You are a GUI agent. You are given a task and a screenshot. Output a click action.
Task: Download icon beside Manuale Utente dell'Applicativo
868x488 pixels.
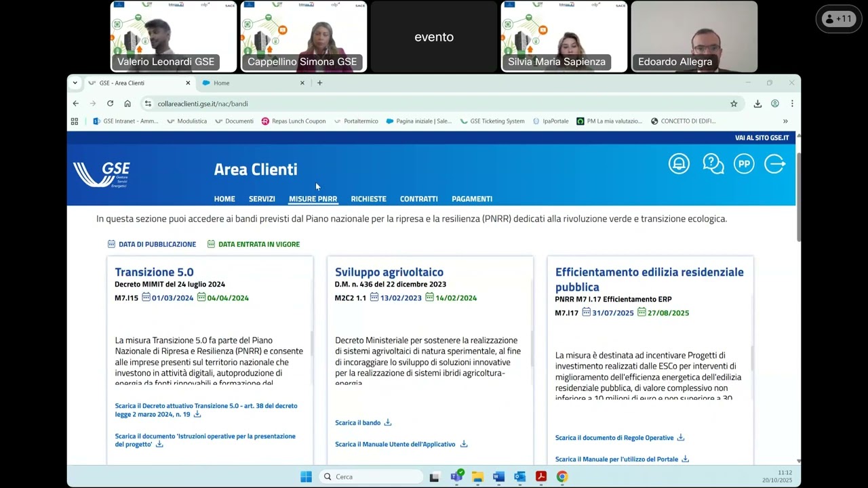click(464, 444)
